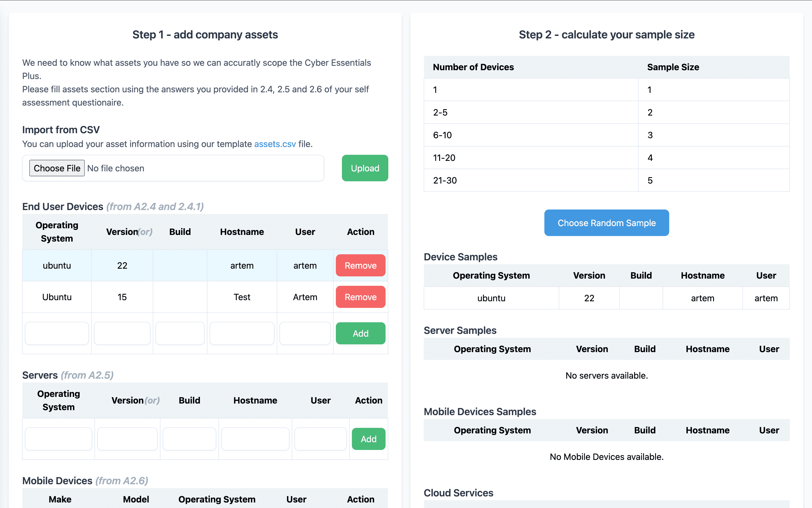Add a new Server entry
812x508 pixels.
(x=368, y=439)
